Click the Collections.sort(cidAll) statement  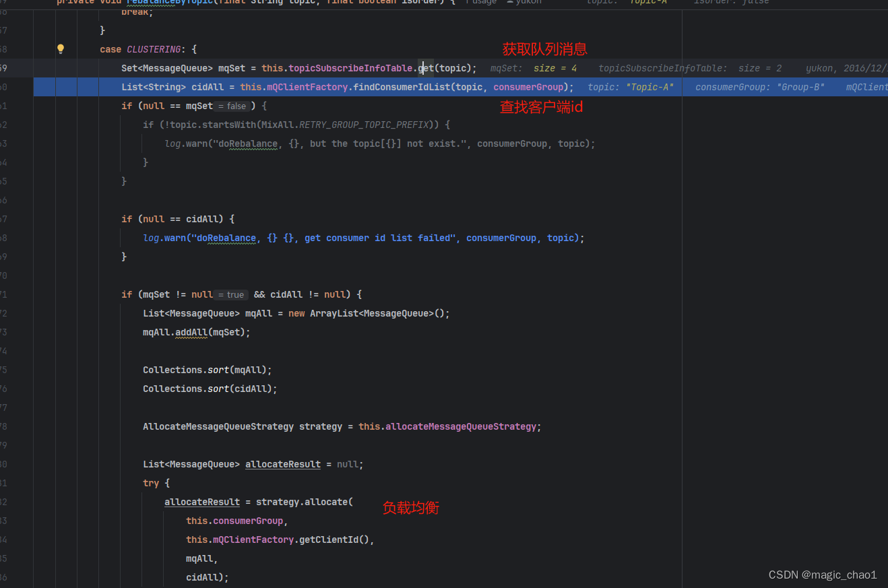point(210,389)
